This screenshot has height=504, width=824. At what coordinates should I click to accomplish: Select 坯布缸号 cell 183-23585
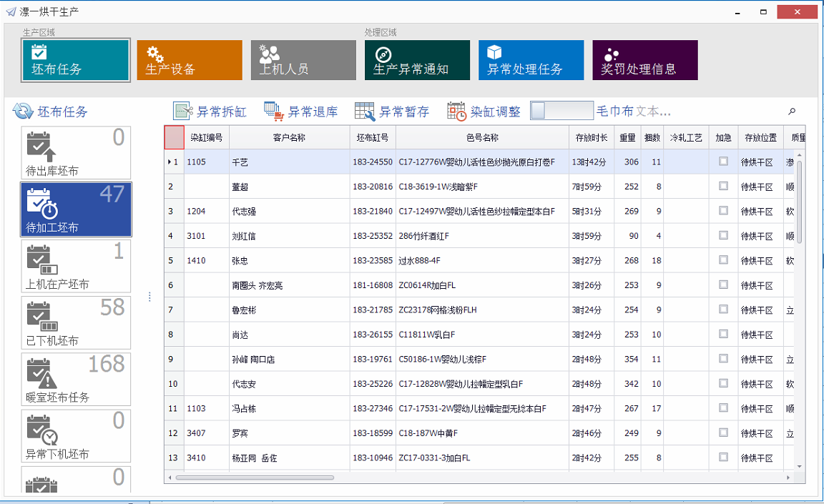pos(373,260)
